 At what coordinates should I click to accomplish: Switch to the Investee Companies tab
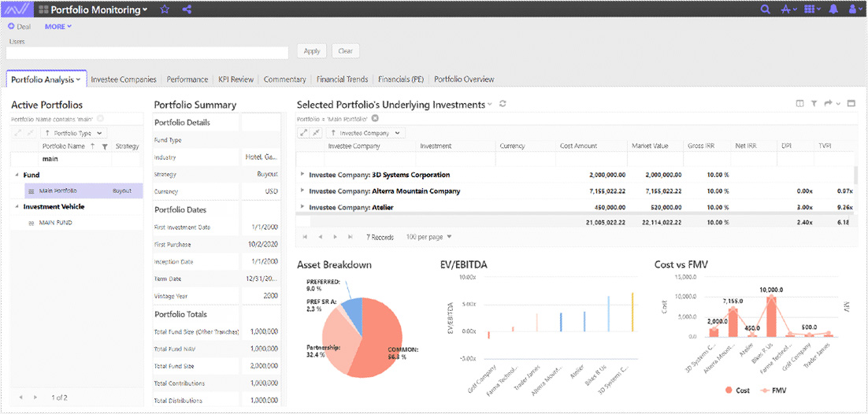pyautogui.click(x=124, y=79)
